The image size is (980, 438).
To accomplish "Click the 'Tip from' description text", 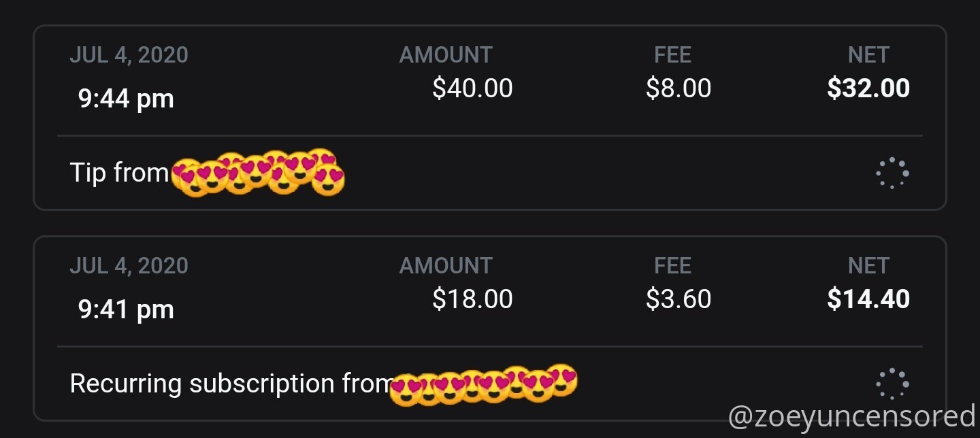I will [x=119, y=173].
